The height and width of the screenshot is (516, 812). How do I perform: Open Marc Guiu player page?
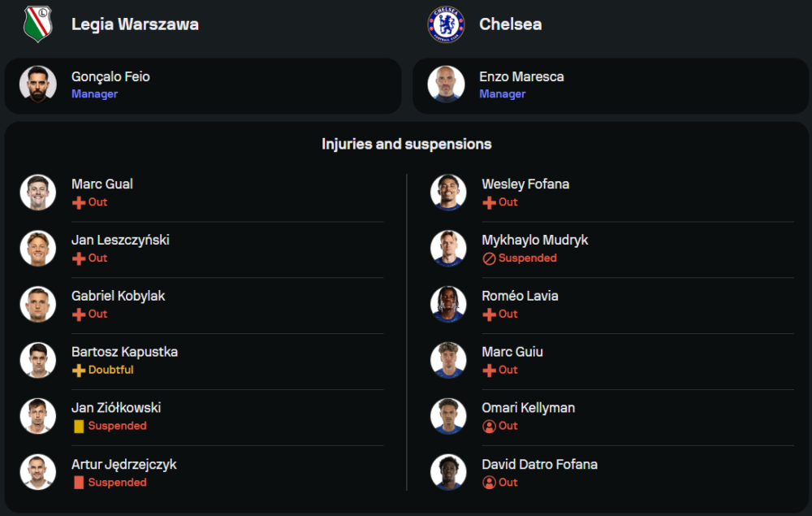pyautogui.click(x=512, y=352)
